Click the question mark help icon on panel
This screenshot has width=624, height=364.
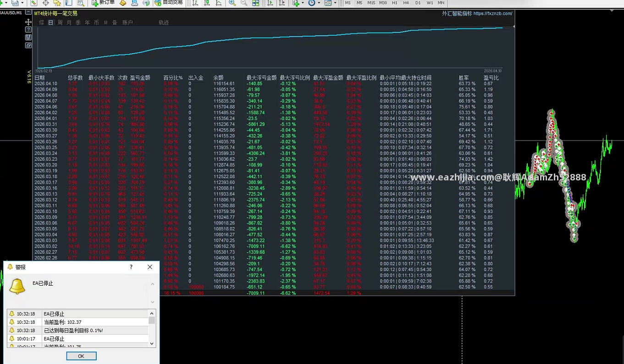click(x=28, y=30)
